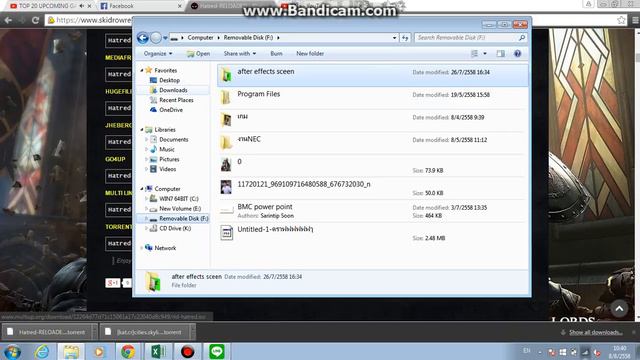
Task: Click Removable Disk (F:) breadcrumb
Action: (248, 38)
